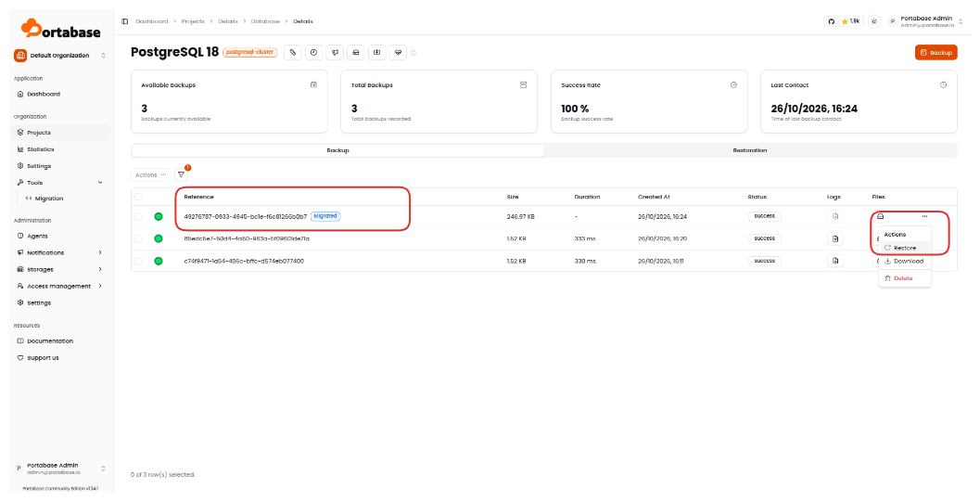Click reference c74f9471 backup text
980x501 pixels.
[244, 261]
